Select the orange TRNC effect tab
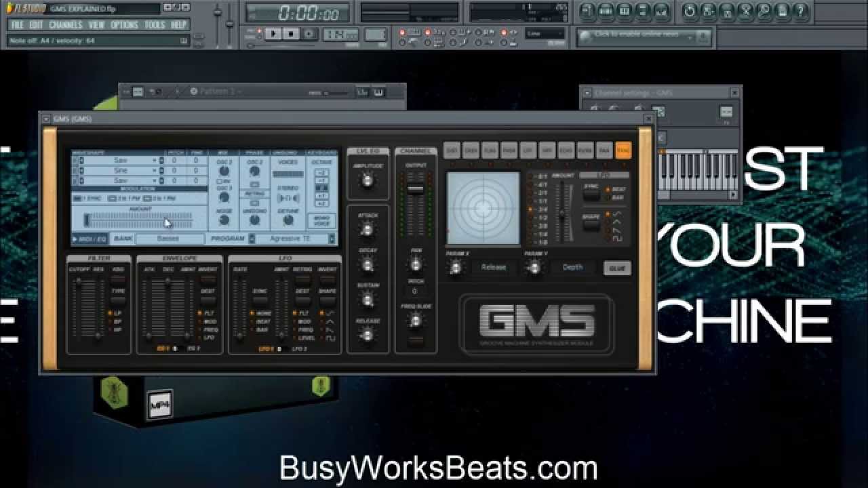Image resolution: width=868 pixels, height=488 pixels. click(623, 150)
